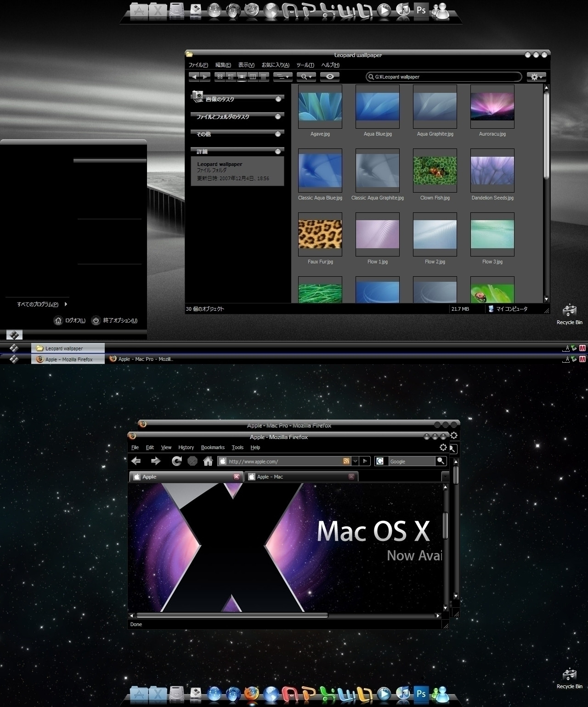Open the folders tree dropdown in explorer toolbar
This screenshot has height=707, width=588.
283,77
